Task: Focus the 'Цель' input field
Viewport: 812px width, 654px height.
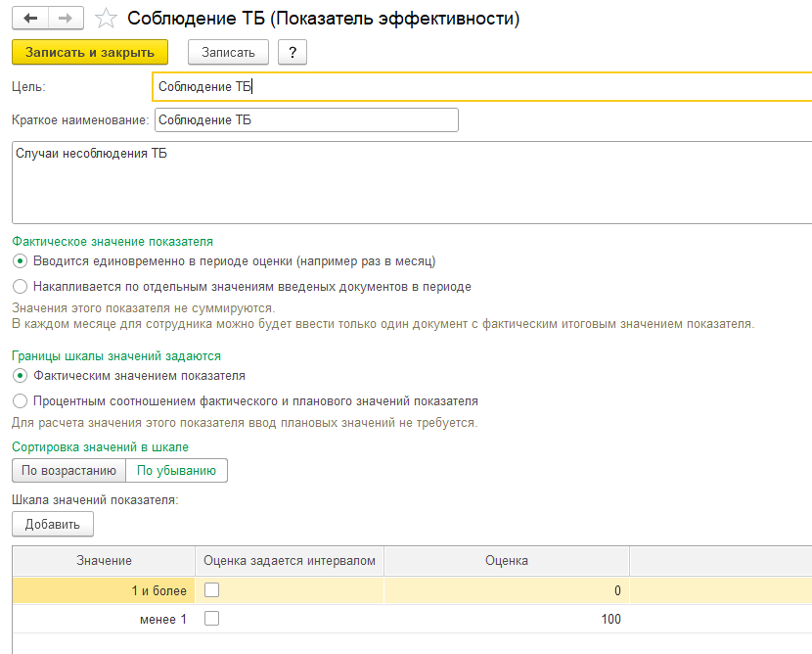Action: [482, 86]
